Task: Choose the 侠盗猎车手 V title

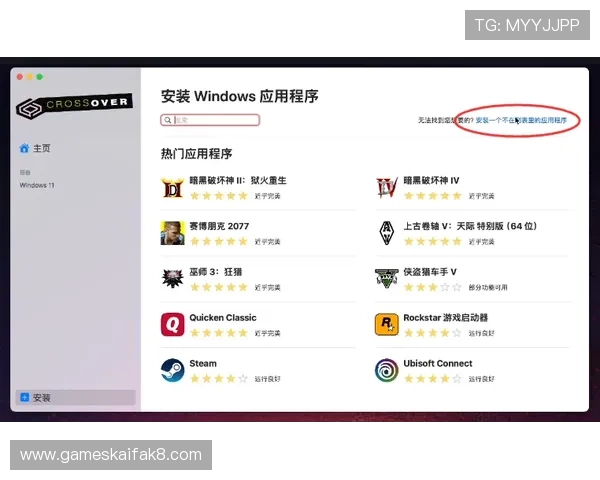Action: (x=430, y=272)
